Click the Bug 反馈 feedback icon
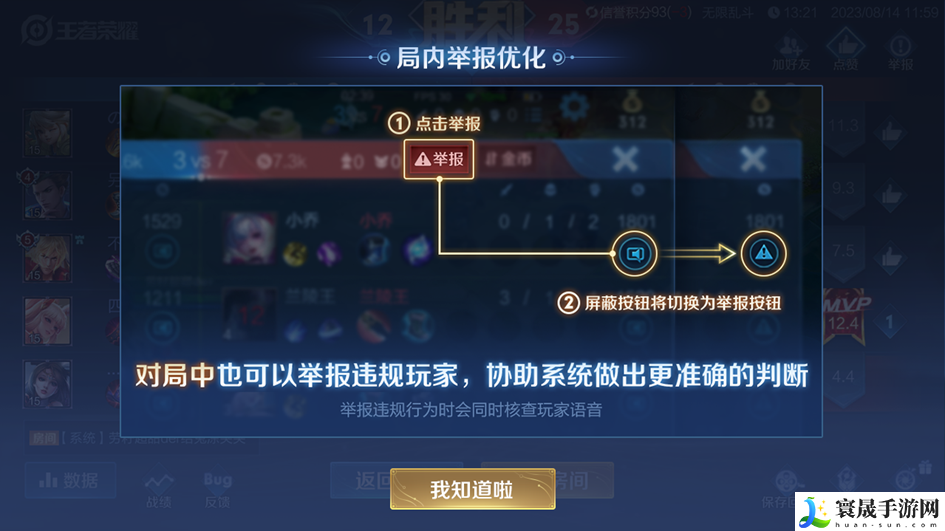 218,490
